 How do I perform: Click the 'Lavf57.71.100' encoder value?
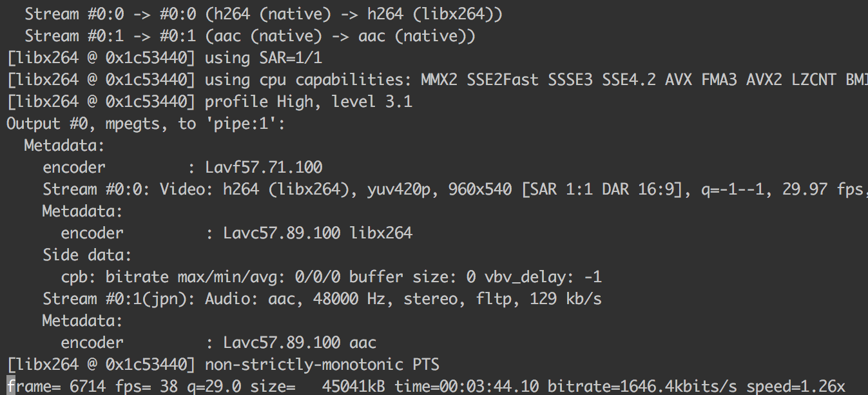coord(264,168)
